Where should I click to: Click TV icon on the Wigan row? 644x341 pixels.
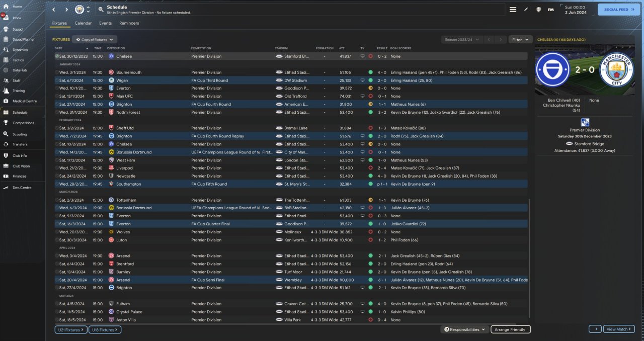(x=362, y=80)
